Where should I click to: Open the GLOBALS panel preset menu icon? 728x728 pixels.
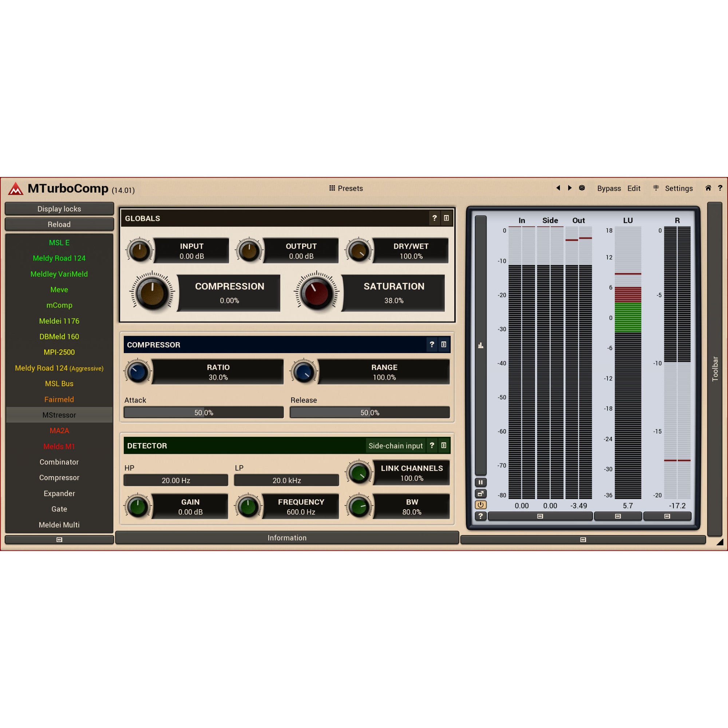pos(446,218)
